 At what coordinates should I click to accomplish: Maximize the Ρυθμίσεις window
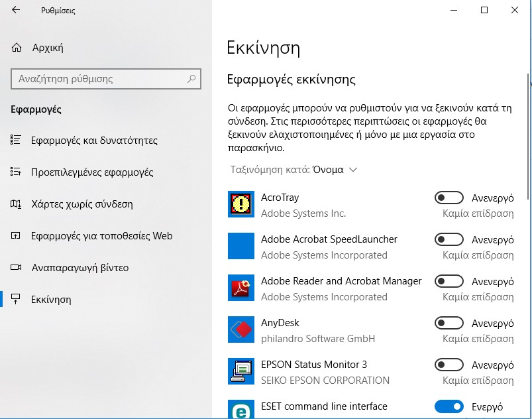point(484,10)
